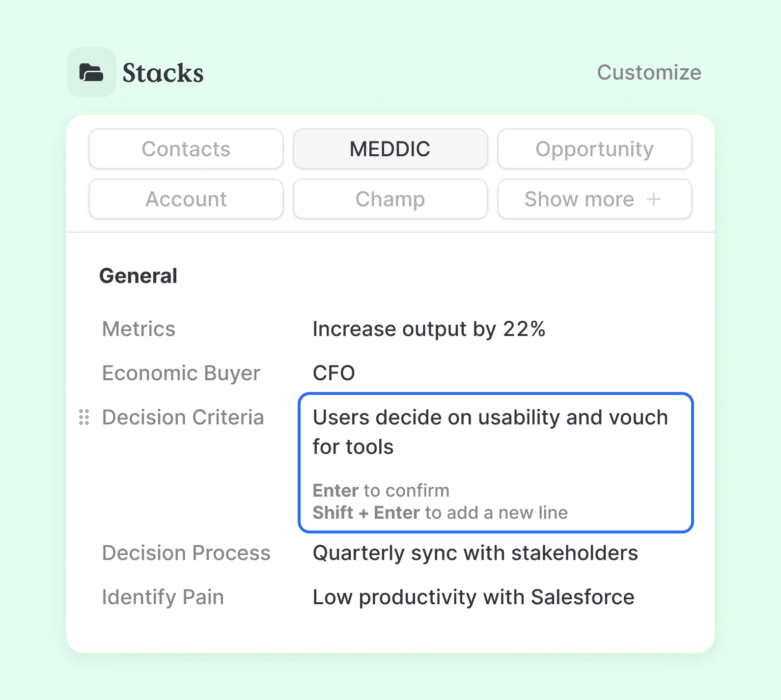Open the Customize link
The image size is (781, 700).
coord(649,73)
